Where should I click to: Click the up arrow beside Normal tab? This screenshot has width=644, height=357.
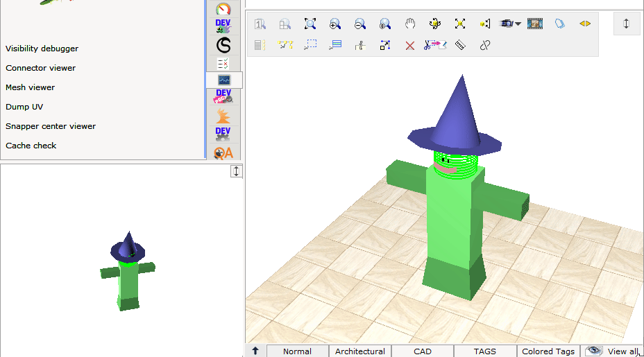tap(255, 351)
